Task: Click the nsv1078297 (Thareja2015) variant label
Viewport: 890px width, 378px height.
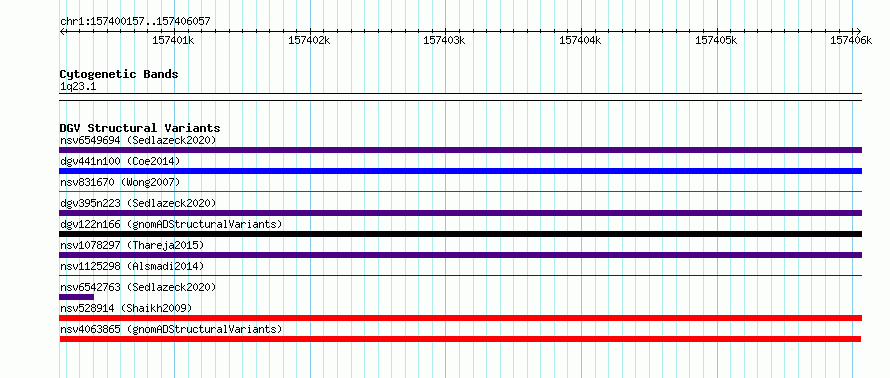Action: tap(132, 245)
